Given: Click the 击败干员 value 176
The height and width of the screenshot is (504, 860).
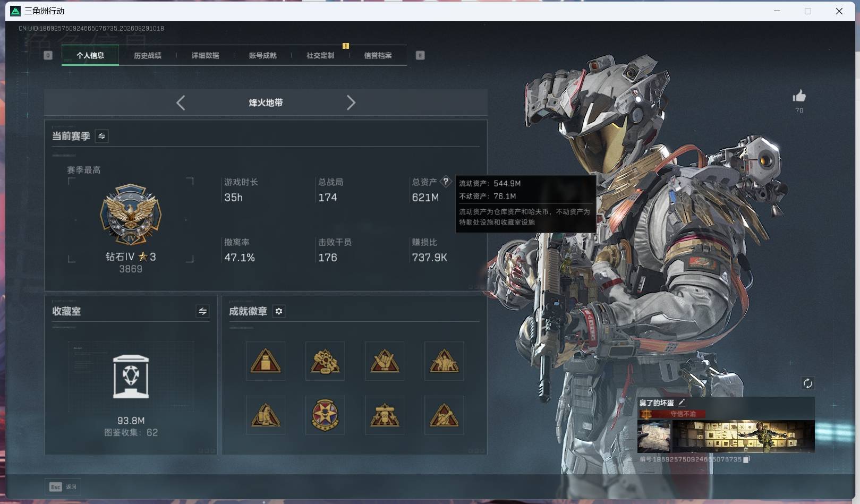Looking at the screenshot, I should [x=328, y=258].
